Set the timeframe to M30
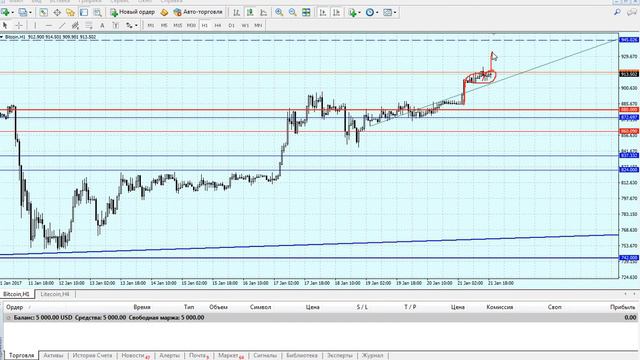Screen dimensions: 640x360 click(x=191, y=25)
